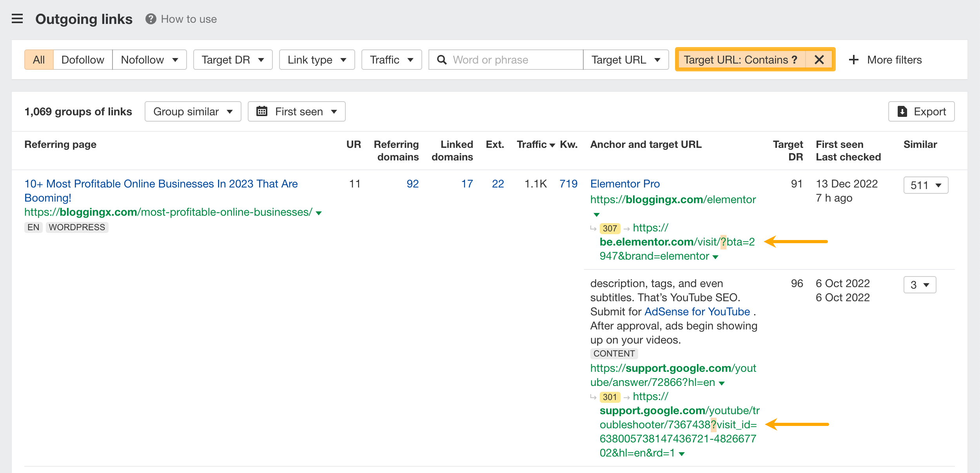
Task: Expand the 511 similar links dropdown
Action: click(926, 185)
